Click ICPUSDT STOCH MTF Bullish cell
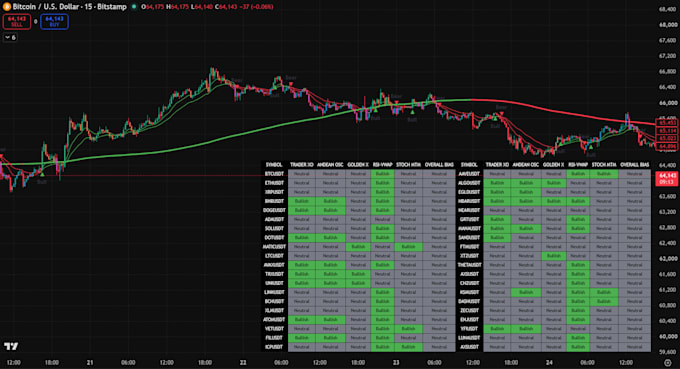Viewport: 680px width, 369px height. 408,347
